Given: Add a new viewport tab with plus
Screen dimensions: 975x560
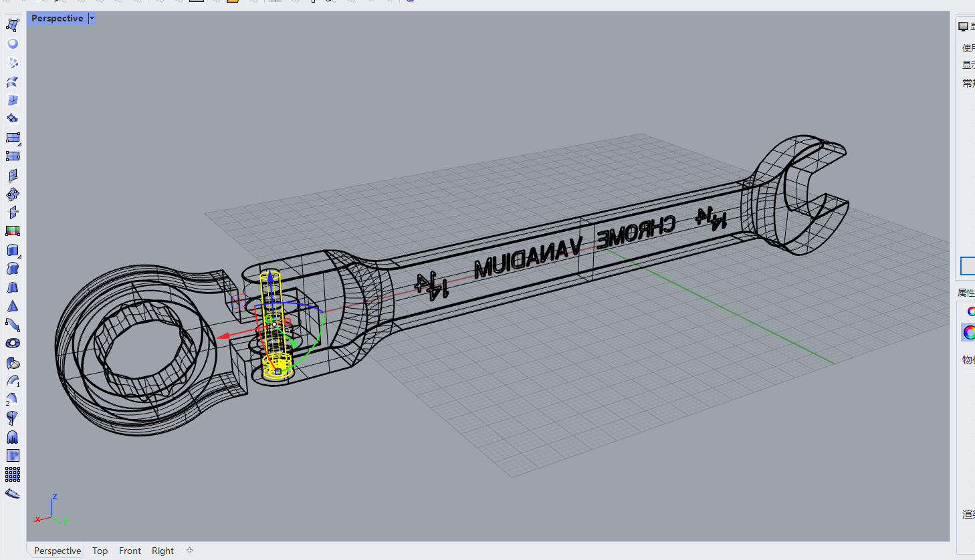Looking at the screenshot, I should [x=189, y=551].
